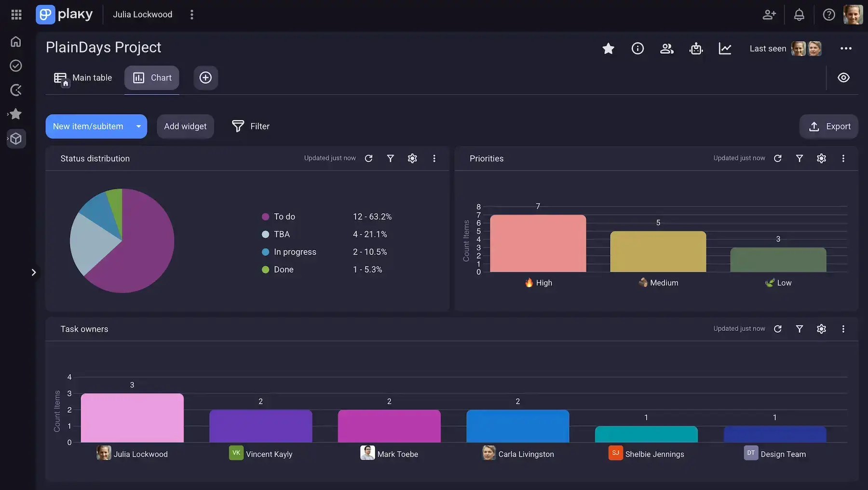
Task: Expand the collapsed sidebar arrow
Action: pos(33,272)
